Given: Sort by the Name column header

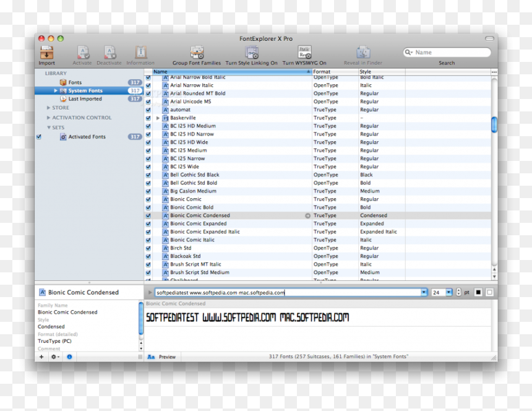Looking at the screenshot, I should [232, 72].
